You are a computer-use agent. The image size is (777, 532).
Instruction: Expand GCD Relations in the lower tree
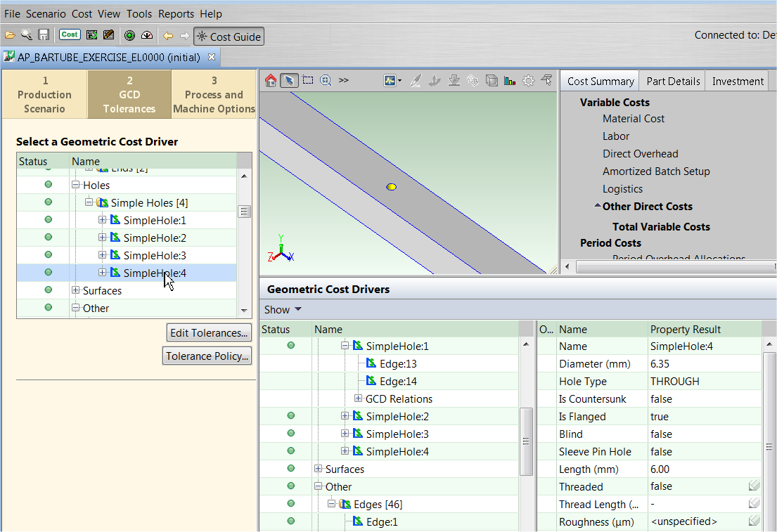point(358,399)
